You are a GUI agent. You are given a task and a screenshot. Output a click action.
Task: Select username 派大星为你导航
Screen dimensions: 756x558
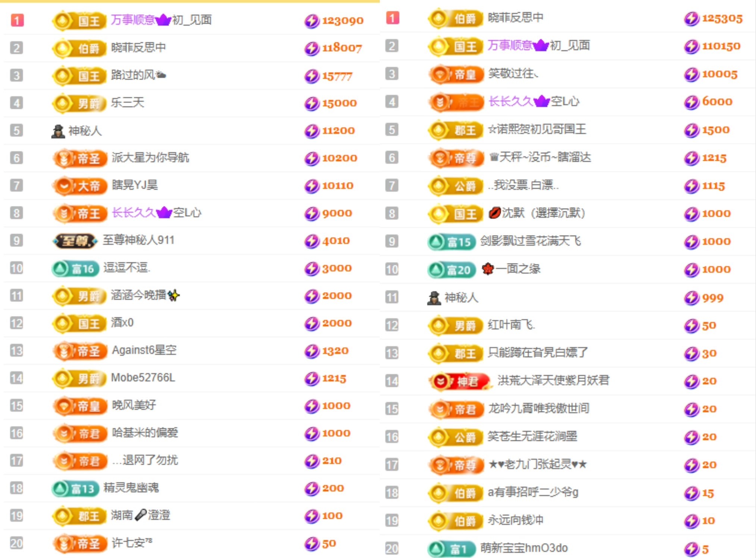(x=150, y=158)
